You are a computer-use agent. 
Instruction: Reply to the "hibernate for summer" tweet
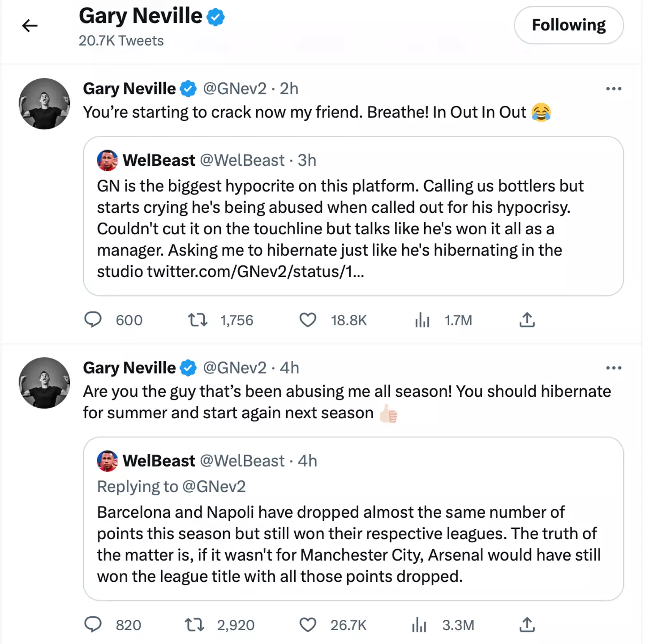93,624
